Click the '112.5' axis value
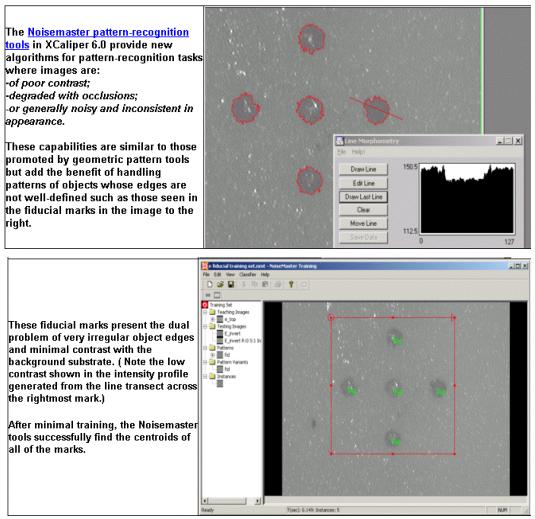This screenshot has width=535, height=519. tap(410, 231)
